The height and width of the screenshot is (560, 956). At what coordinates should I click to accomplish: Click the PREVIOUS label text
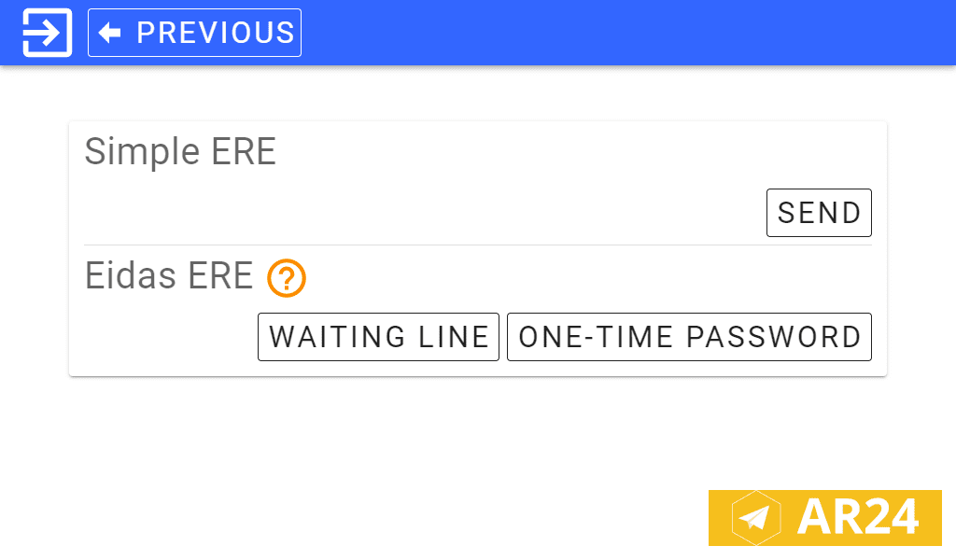[x=216, y=33]
